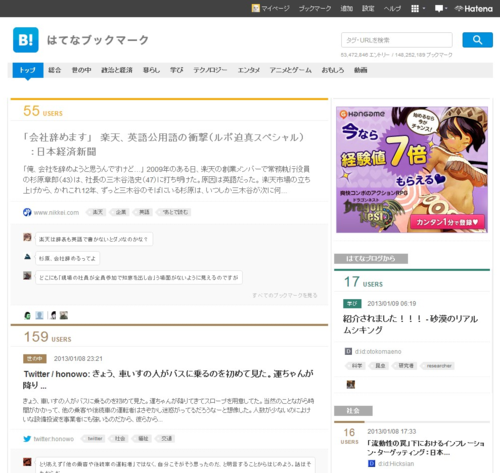Open the 総合 category tab
This screenshot has height=473, width=500.
[x=55, y=70]
